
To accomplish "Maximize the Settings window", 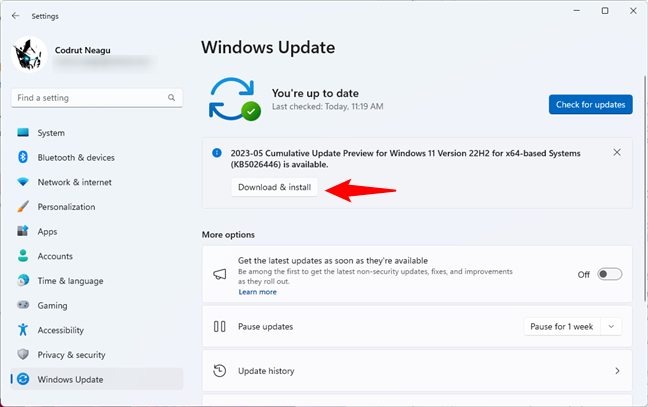I will pyautogui.click(x=605, y=11).
